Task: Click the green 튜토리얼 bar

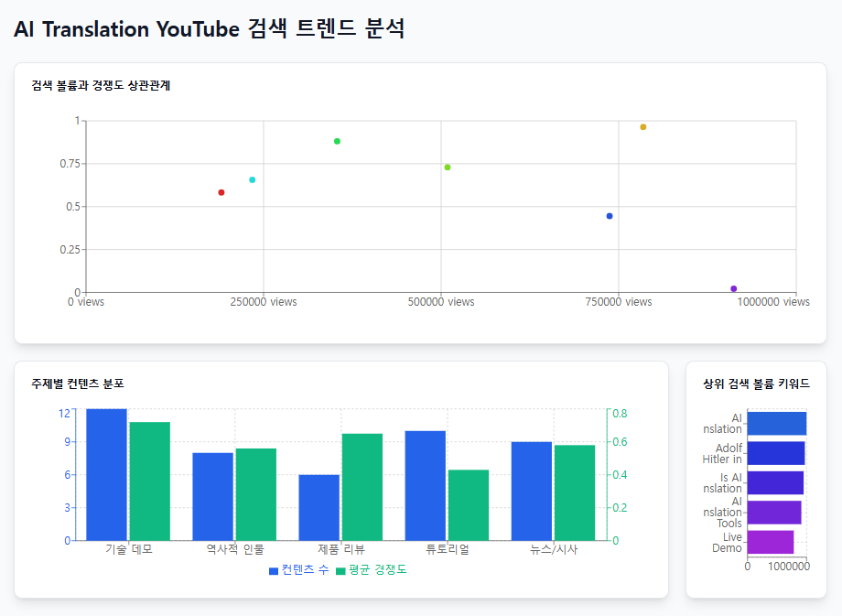Action: [x=469, y=505]
